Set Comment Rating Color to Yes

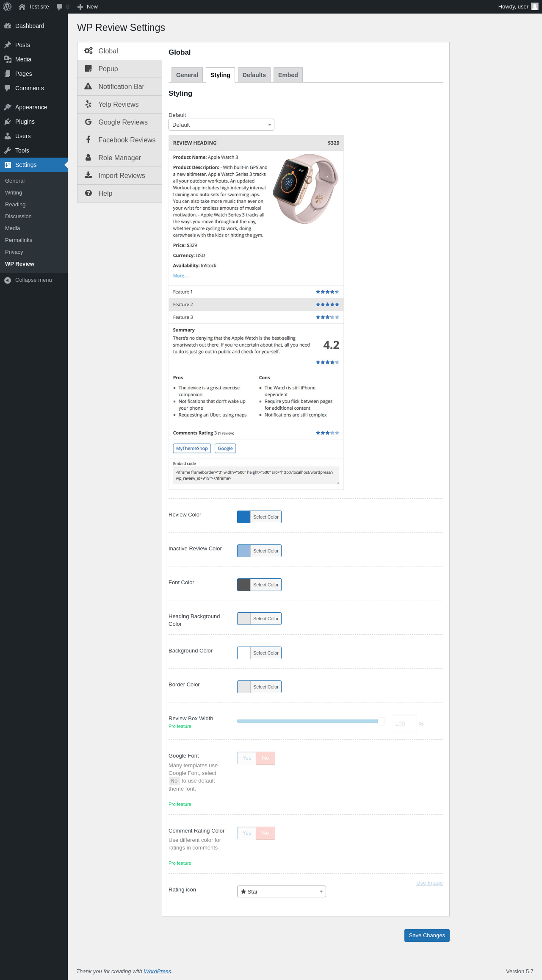pyautogui.click(x=247, y=833)
